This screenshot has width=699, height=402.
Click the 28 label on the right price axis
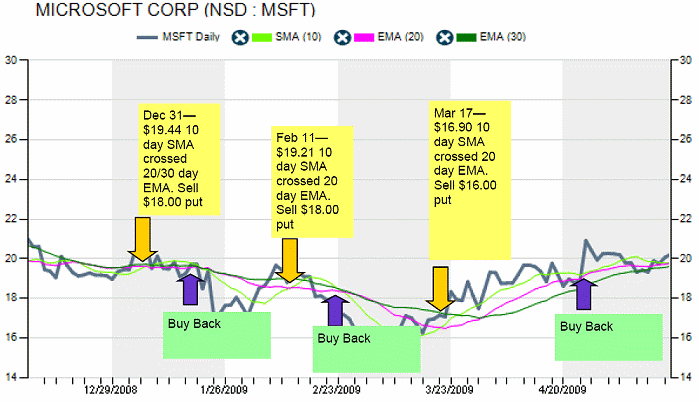point(686,100)
